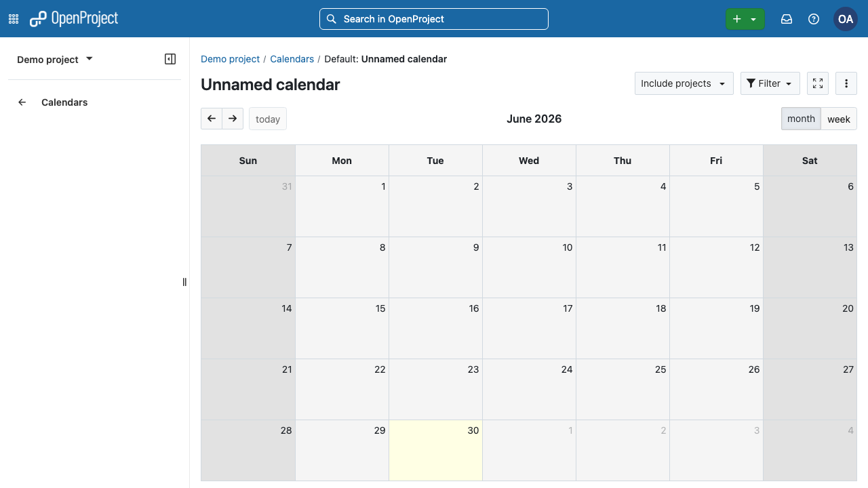Screen dimensions: 868x488
Task: Select June 15 day cell
Action: click(x=342, y=328)
